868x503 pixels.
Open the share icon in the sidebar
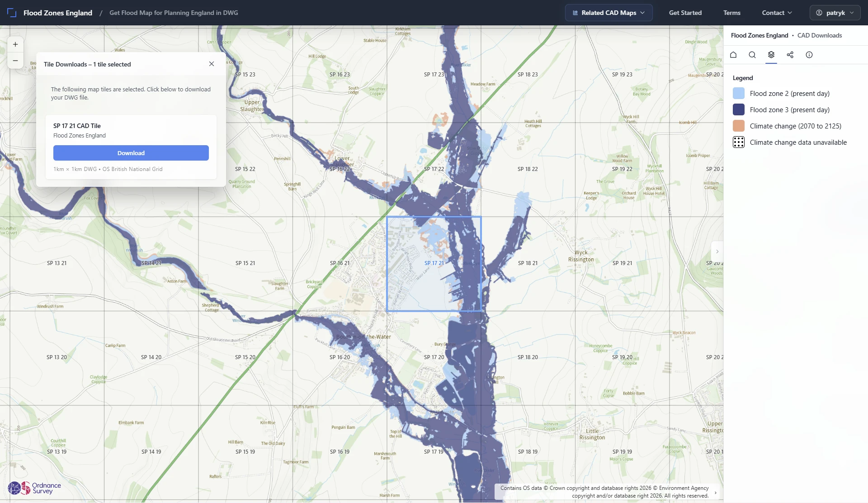point(790,55)
